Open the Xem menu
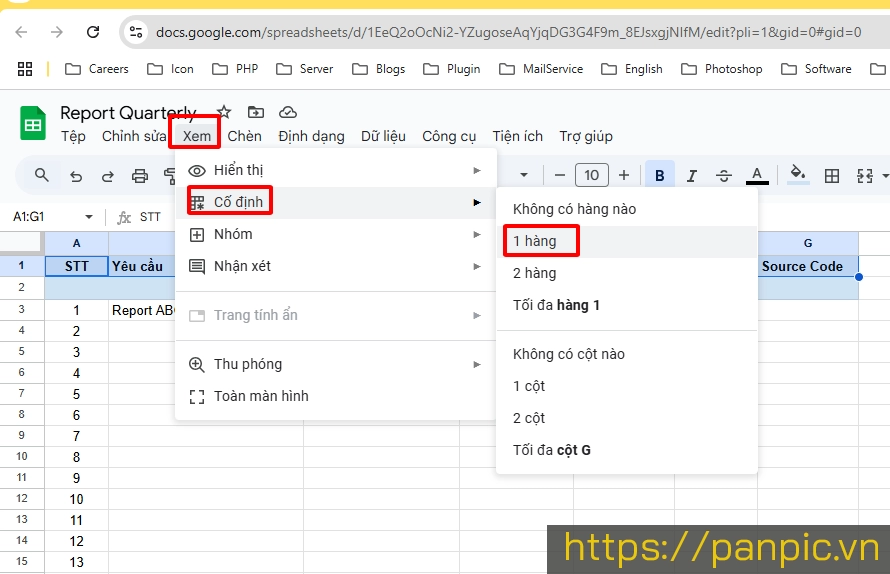This screenshot has width=890, height=574. pos(196,136)
